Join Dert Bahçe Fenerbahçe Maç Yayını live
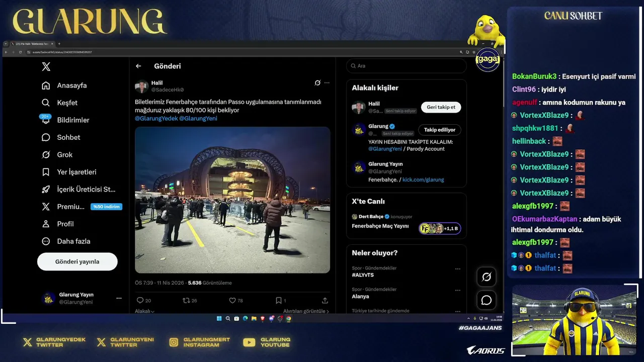The width and height of the screenshot is (644, 362). pos(407,223)
